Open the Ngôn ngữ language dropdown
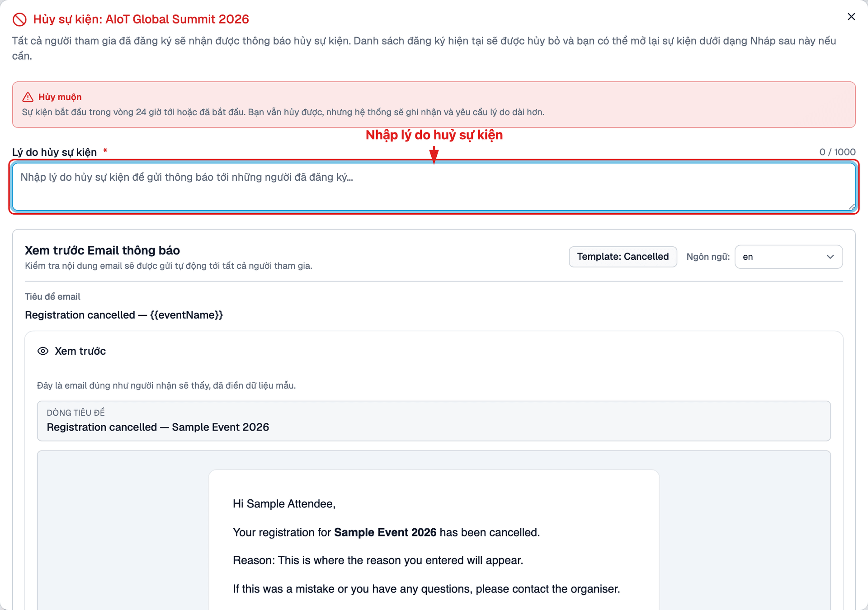 788,257
